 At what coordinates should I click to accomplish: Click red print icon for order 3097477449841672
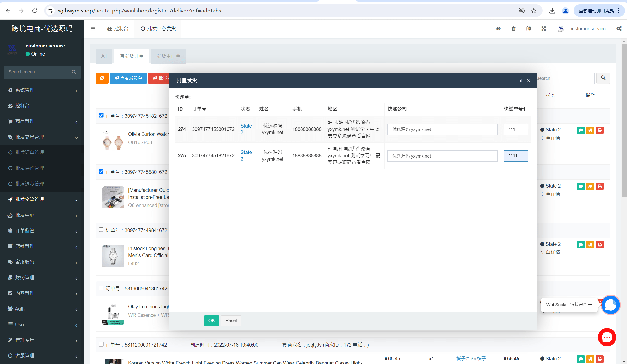pyautogui.click(x=600, y=244)
